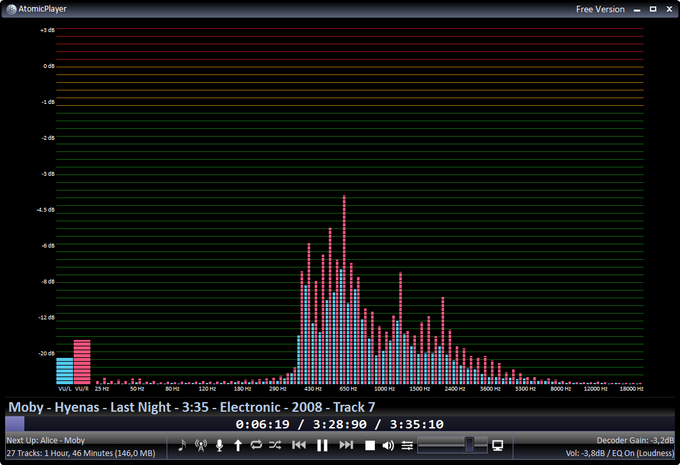Image resolution: width=680 pixels, height=465 pixels.
Task: Click the VU/R level meter bar
Action: coord(82,362)
